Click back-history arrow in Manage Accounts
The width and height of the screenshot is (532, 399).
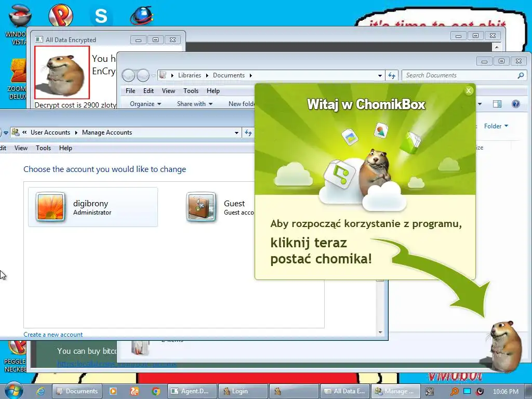pyautogui.click(x=5, y=132)
